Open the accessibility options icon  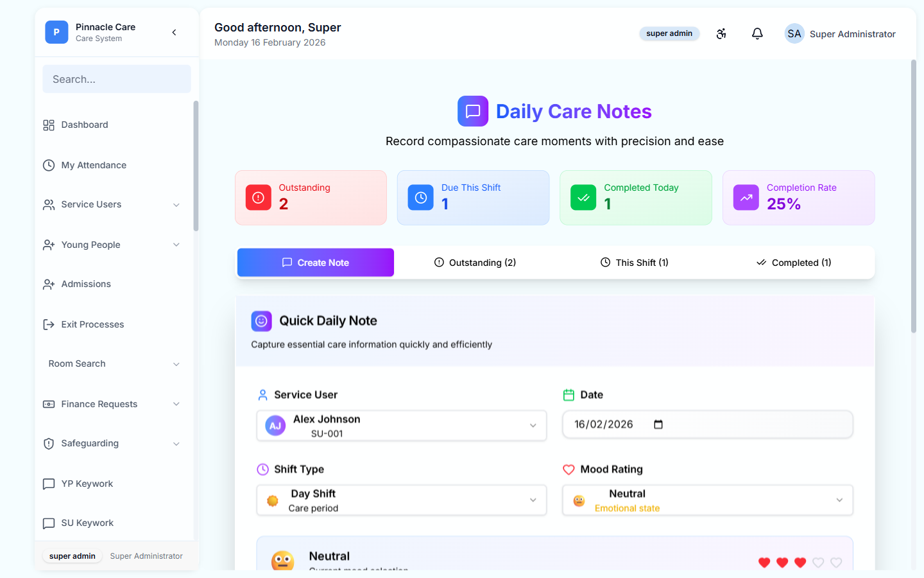tap(721, 33)
